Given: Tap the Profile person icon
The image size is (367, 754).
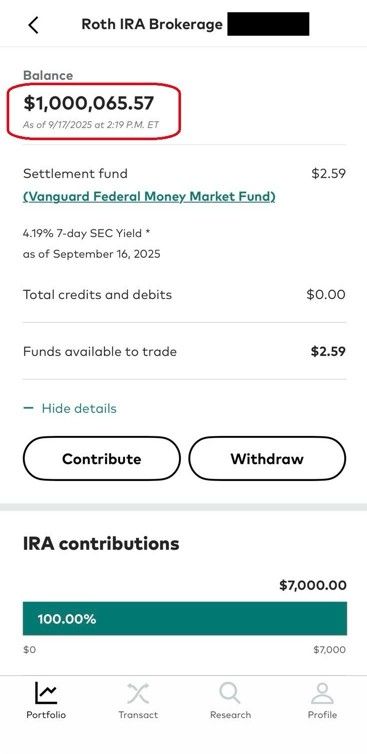Looking at the screenshot, I should coord(322,693).
